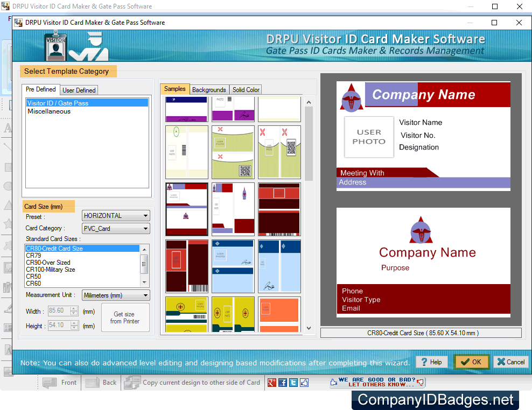Choose navy and purple banner template

click(187, 109)
